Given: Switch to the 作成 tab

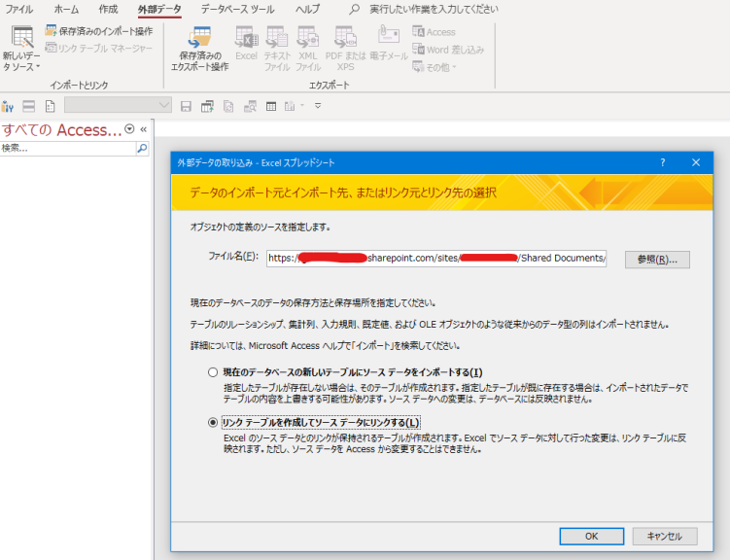Looking at the screenshot, I should tap(108, 9).
